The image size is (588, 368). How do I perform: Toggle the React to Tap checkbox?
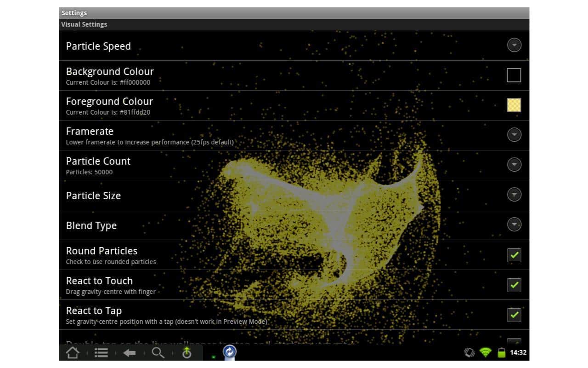tap(514, 315)
